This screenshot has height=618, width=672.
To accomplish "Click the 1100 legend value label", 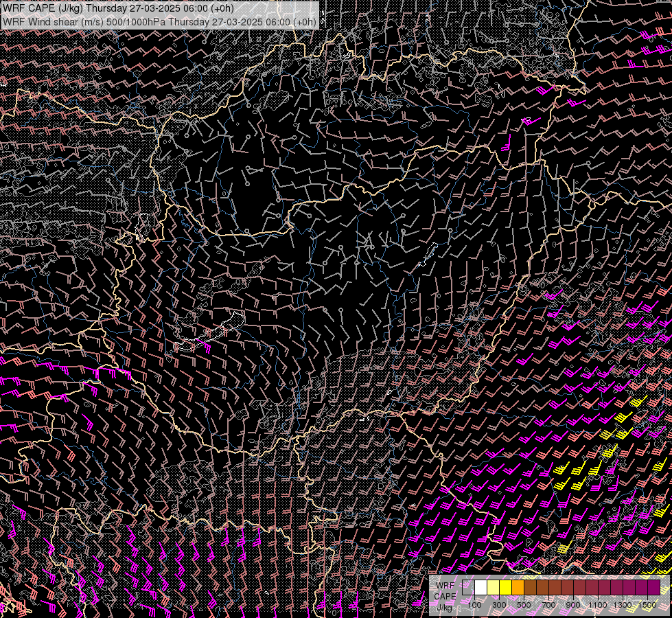I will tap(598, 605).
